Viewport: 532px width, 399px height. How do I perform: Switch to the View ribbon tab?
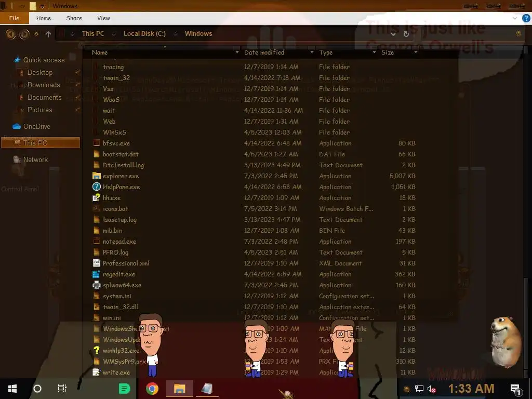coord(103,18)
